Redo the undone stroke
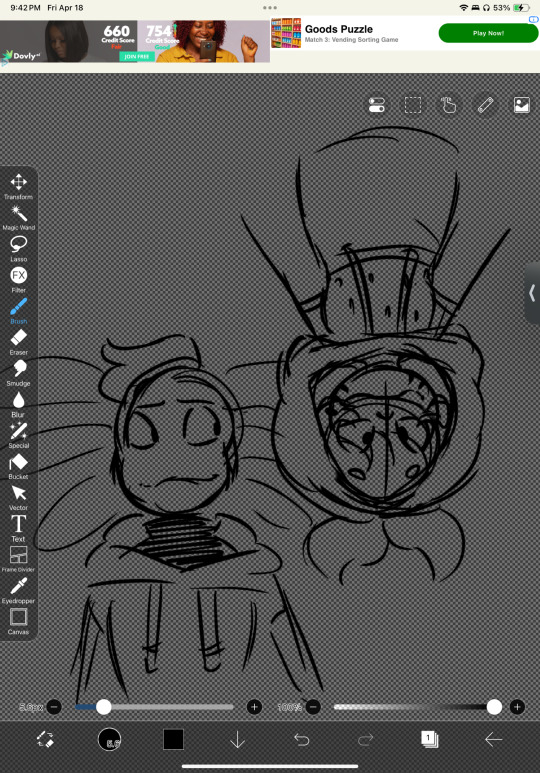The height and width of the screenshot is (773, 540). pyautogui.click(x=365, y=739)
